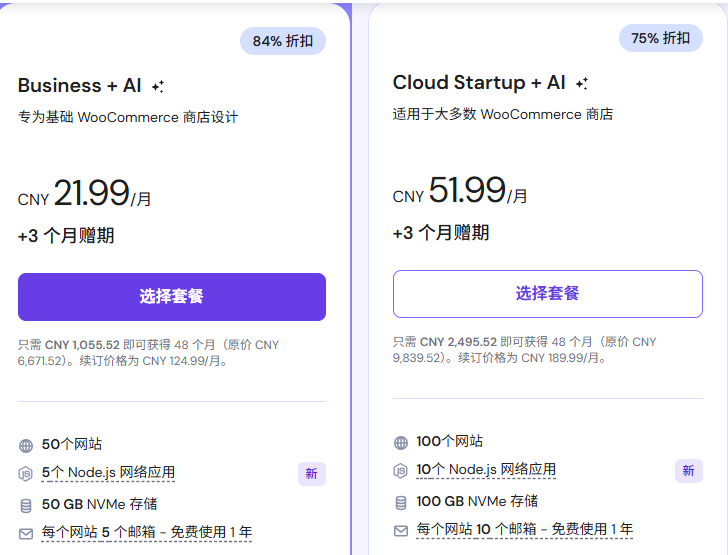
Task: Click globe icon next to 50个网站
Action: coord(26,446)
